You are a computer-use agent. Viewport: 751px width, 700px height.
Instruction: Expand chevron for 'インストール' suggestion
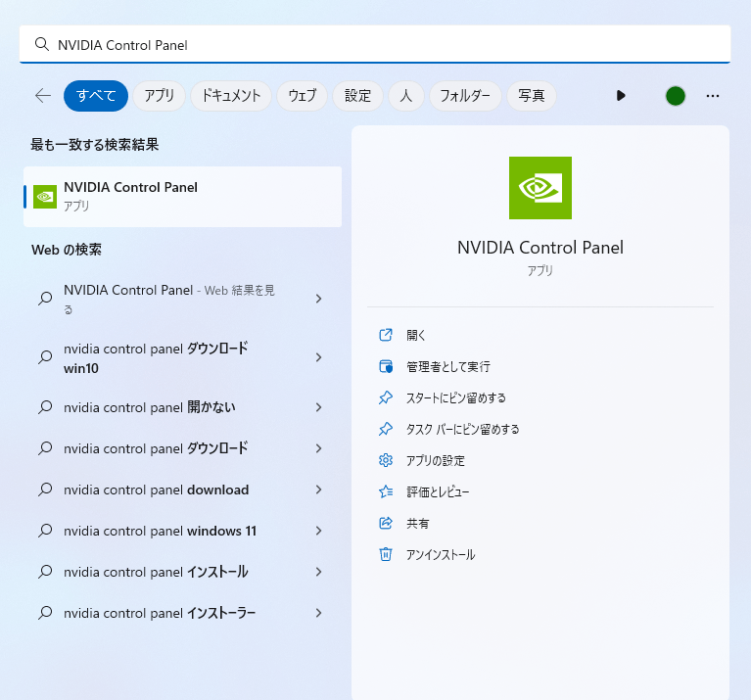tap(318, 572)
